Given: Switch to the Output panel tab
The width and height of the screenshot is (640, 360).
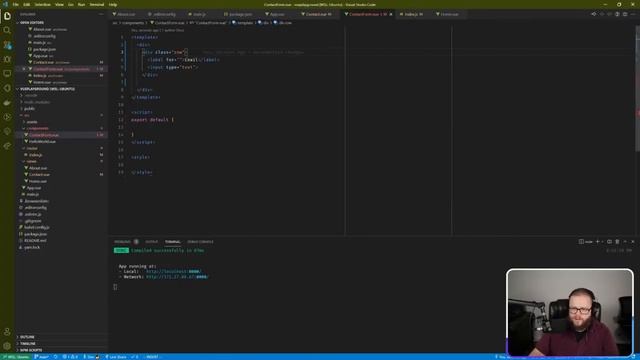Looking at the screenshot, I should 151,242.
